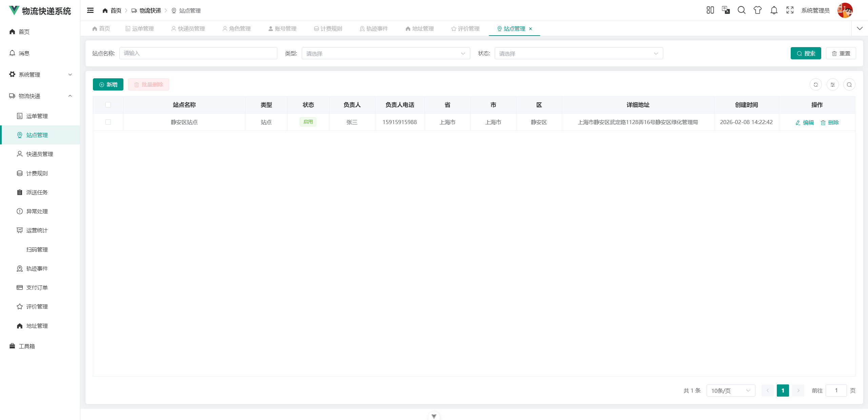Click the top bar search magnifier icon
This screenshot has height=420, width=868.
742,10
